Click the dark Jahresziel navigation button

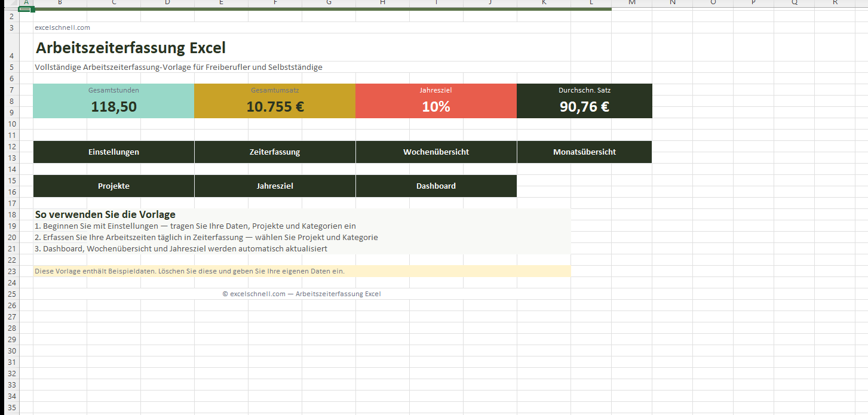(x=275, y=186)
